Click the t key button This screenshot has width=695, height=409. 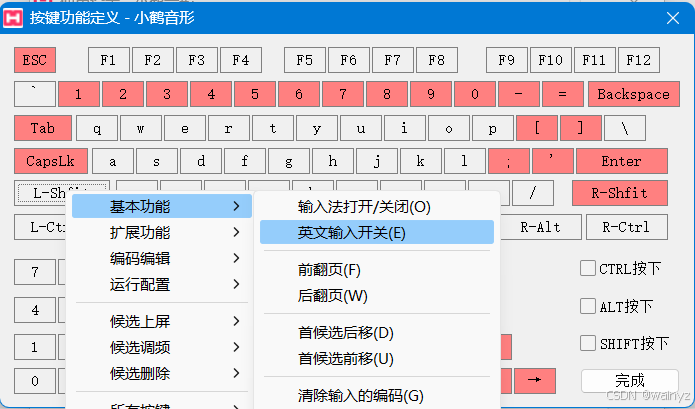coord(273,128)
